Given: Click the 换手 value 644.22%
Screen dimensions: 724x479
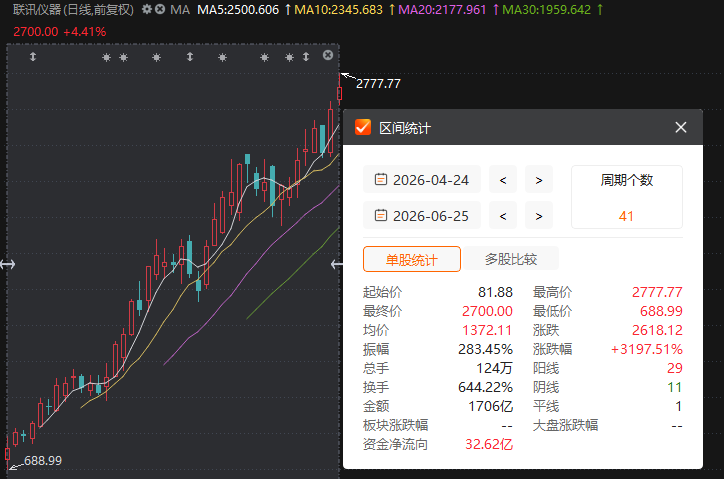Looking at the screenshot, I should (485, 387).
